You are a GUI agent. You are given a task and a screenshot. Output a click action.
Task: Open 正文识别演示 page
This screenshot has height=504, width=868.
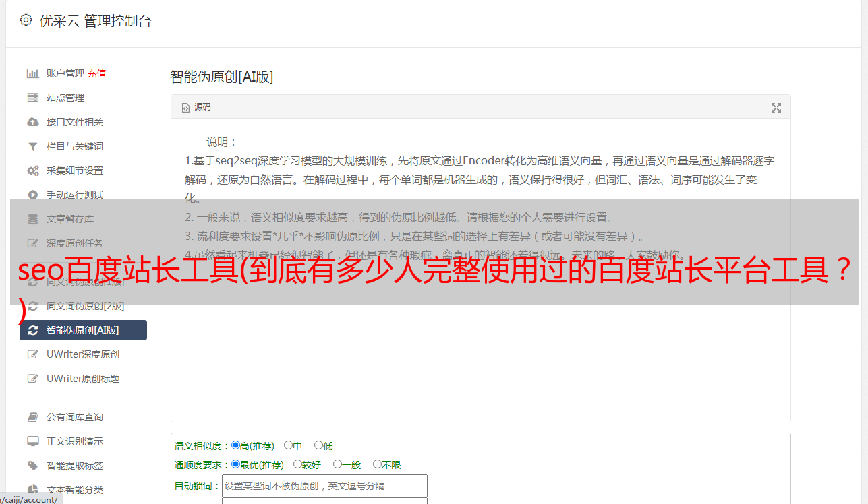point(75,441)
